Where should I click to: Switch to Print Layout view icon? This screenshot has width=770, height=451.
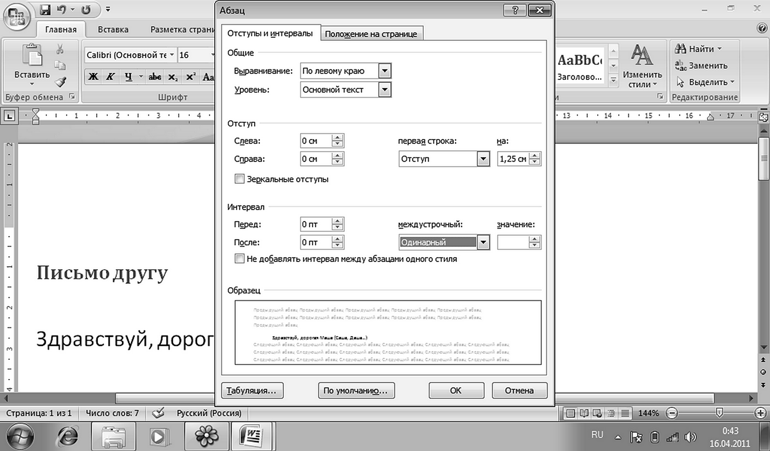[570, 413]
